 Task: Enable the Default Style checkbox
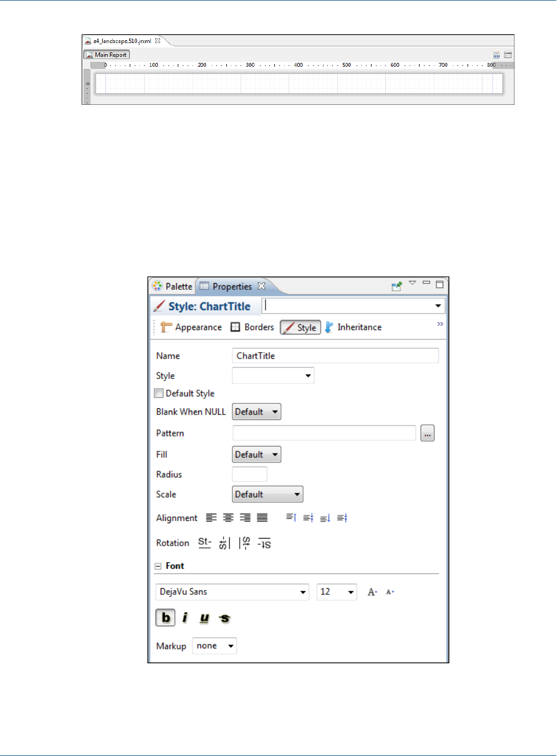coord(159,393)
